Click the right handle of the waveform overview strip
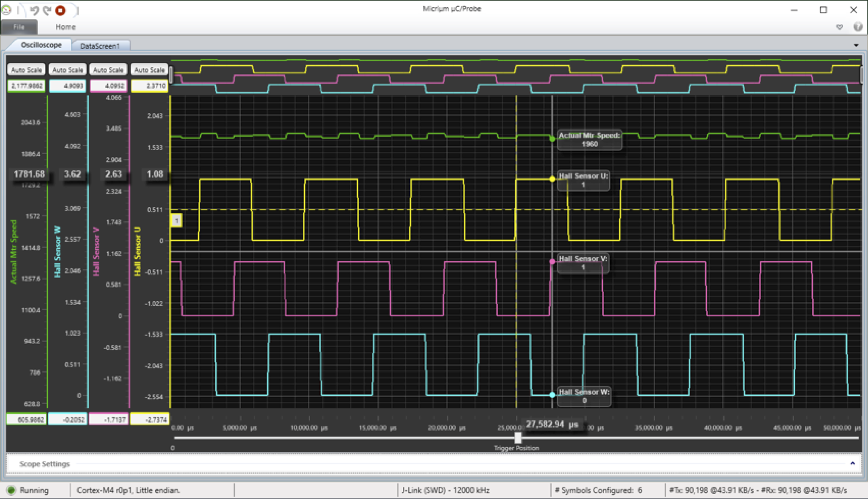 [x=862, y=75]
